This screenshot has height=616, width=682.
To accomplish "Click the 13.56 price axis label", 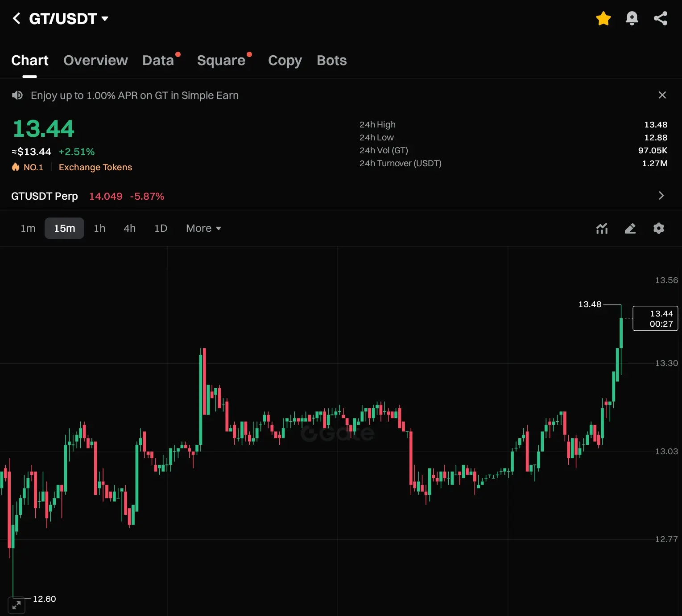I will click(666, 280).
